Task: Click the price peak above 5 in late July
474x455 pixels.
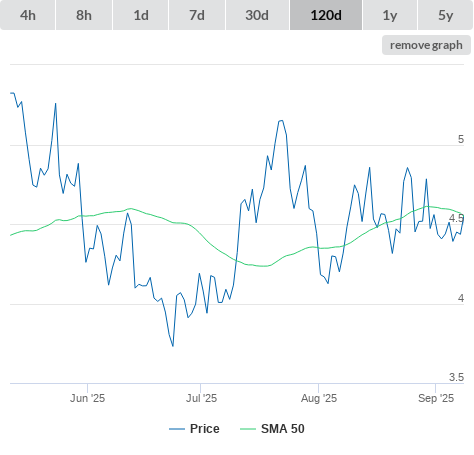Action: [281, 121]
